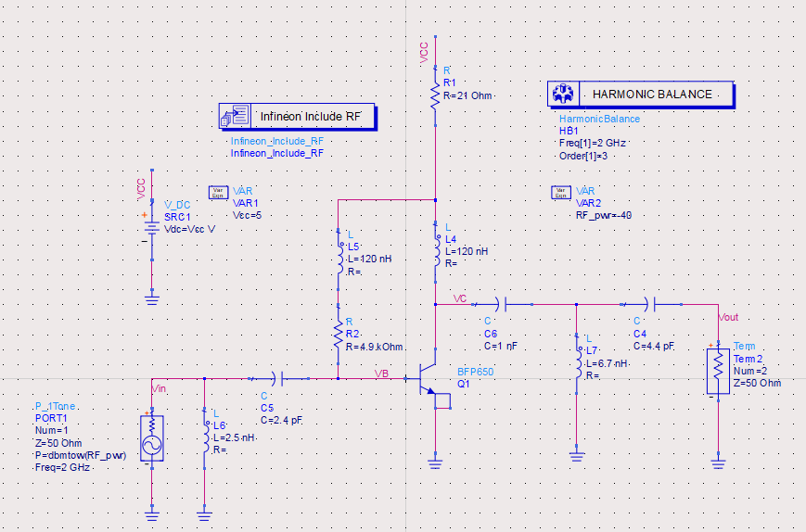The width and height of the screenshot is (806, 532).
Task: Select the Harmonic Balance gear icon
Action: 562,94
